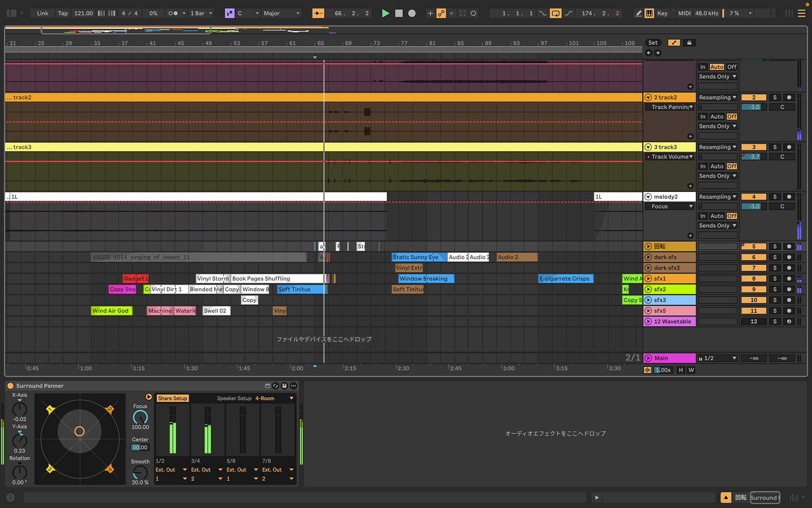Open track2 Resampling input dropdown
This screenshot has height=508, width=812.
(x=718, y=97)
